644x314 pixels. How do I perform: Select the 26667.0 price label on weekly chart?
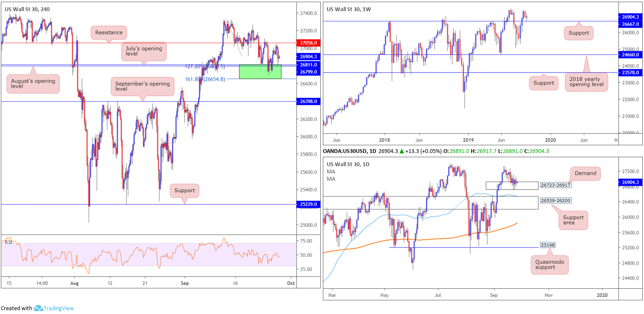click(x=631, y=24)
